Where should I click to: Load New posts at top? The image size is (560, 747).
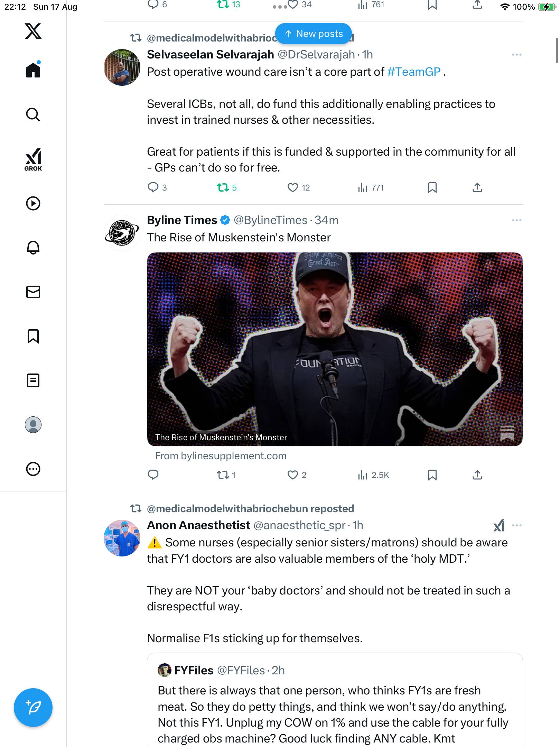click(x=314, y=34)
